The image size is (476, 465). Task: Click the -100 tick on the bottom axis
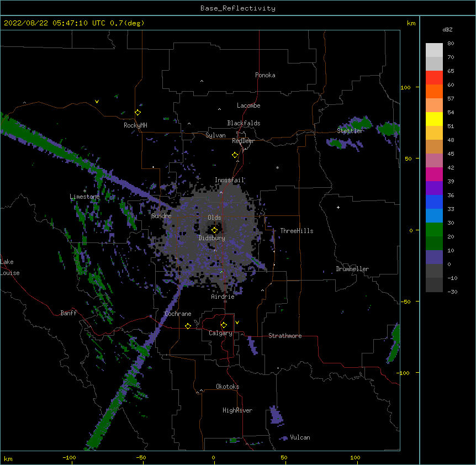(x=69, y=457)
